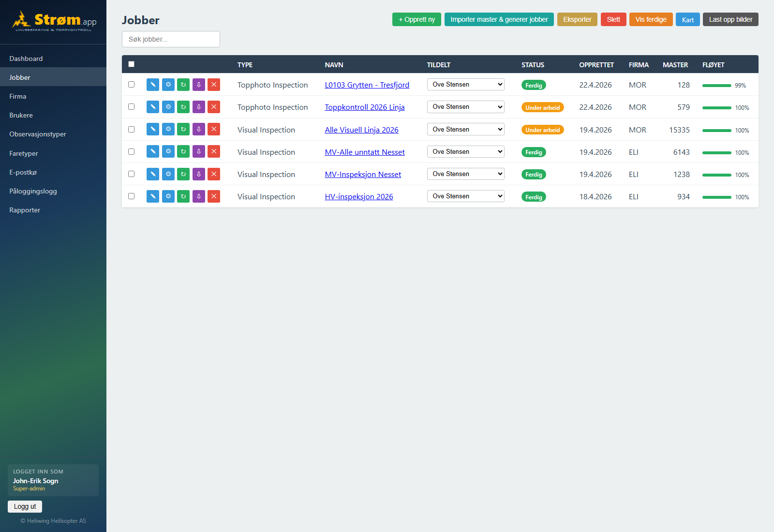Click progress bar in Toppkontroll 2026 Linja row
The width and height of the screenshot is (774, 532).
716,108
